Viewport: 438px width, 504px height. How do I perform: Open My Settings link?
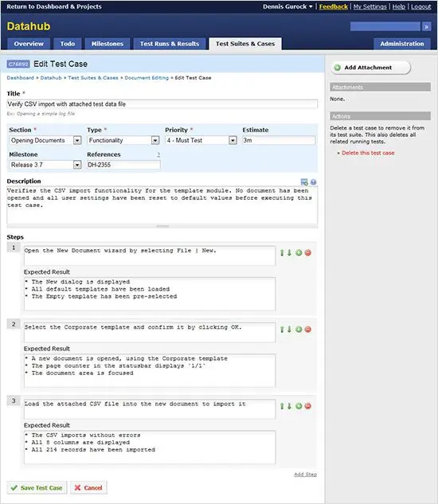[370, 6]
